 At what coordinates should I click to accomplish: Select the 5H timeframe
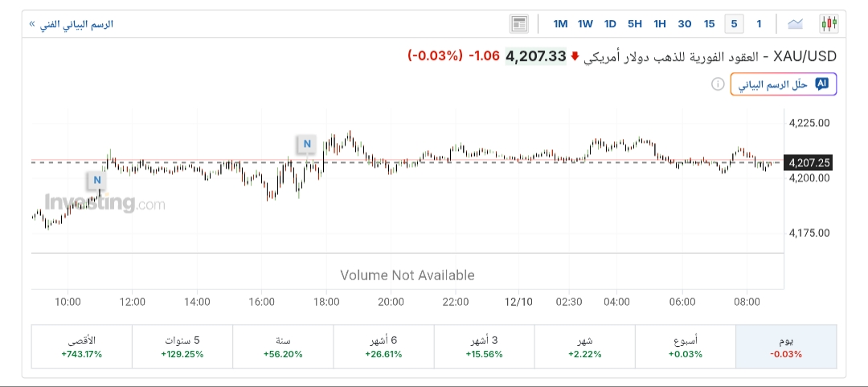[x=635, y=23]
